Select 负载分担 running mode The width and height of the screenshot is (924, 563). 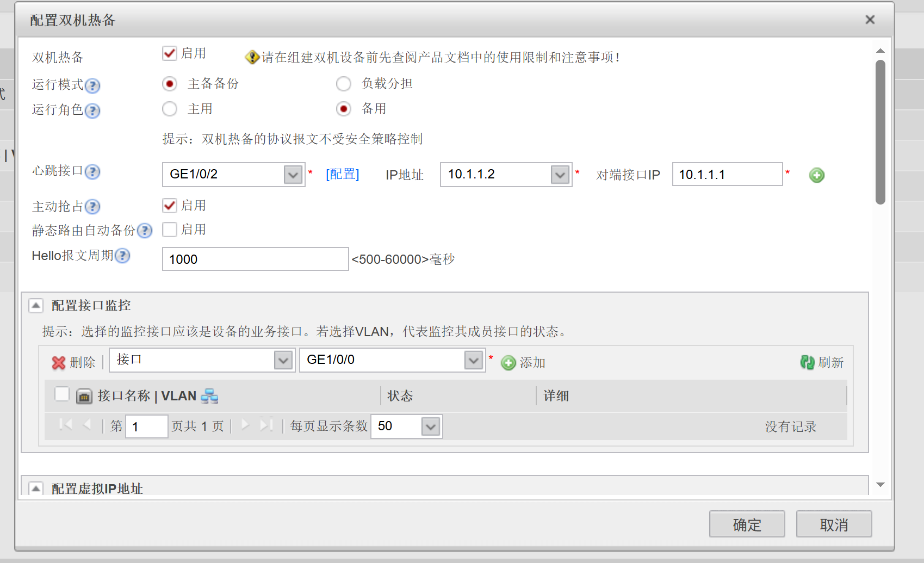coord(344,84)
